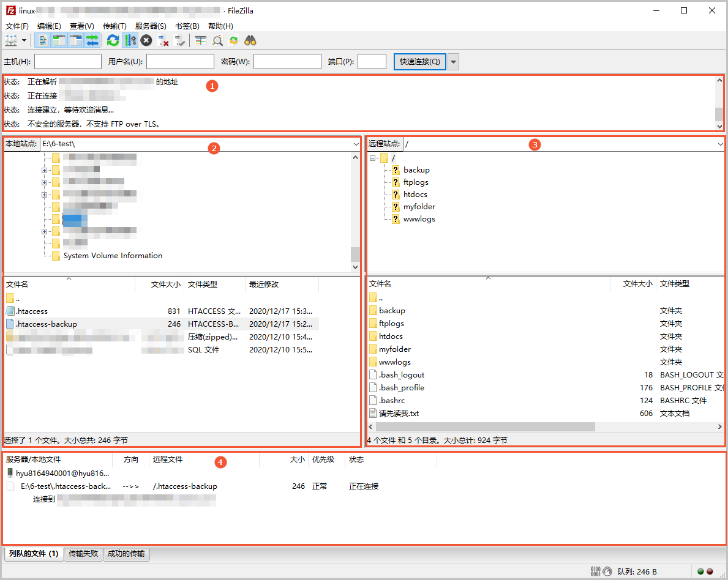728x580 pixels.
Task: Switch to 列队的文件 (1) tab
Action: tap(34, 554)
